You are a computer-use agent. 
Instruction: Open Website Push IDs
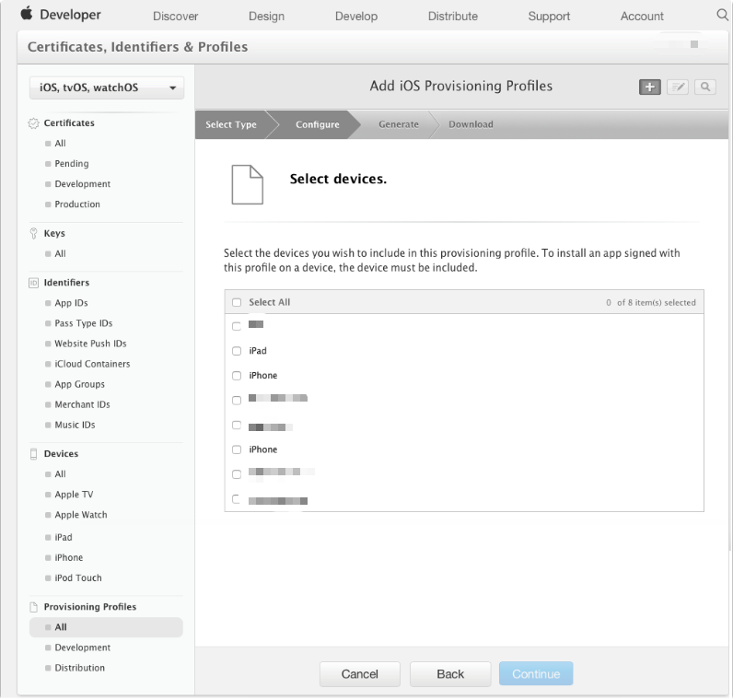(x=90, y=344)
